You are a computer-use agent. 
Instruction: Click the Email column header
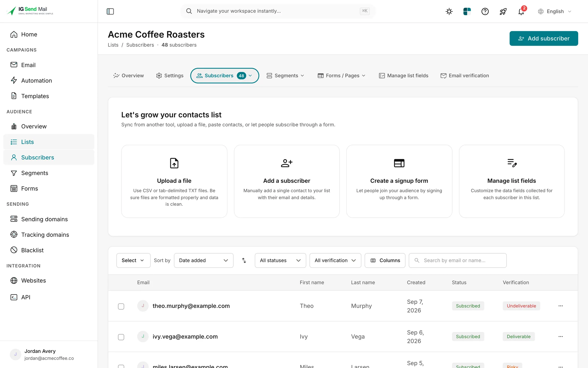pyautogui.click(x=143, y=282)
